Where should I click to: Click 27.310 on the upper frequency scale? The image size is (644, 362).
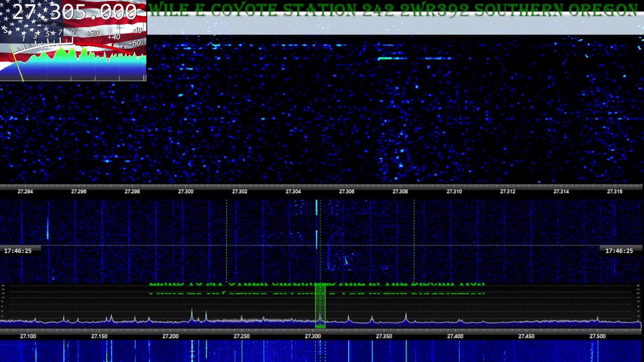coord(454,192)
